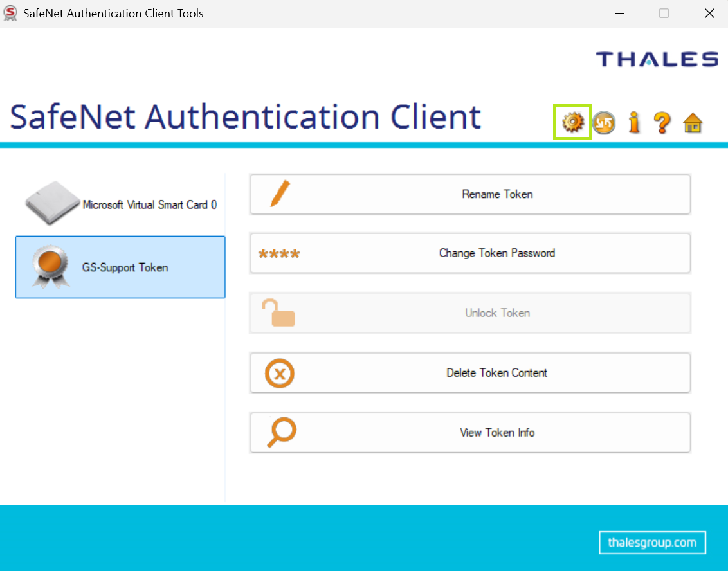Open Advanced View gear icon

pos(572,123)
